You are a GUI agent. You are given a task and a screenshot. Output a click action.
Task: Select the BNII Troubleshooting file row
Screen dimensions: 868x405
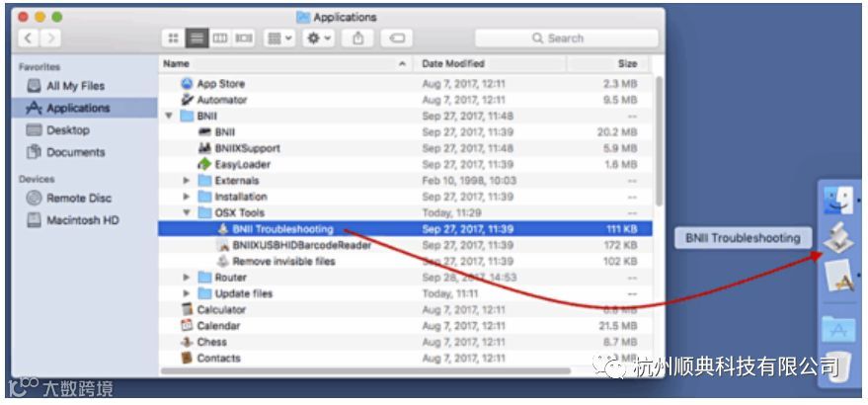405,229
